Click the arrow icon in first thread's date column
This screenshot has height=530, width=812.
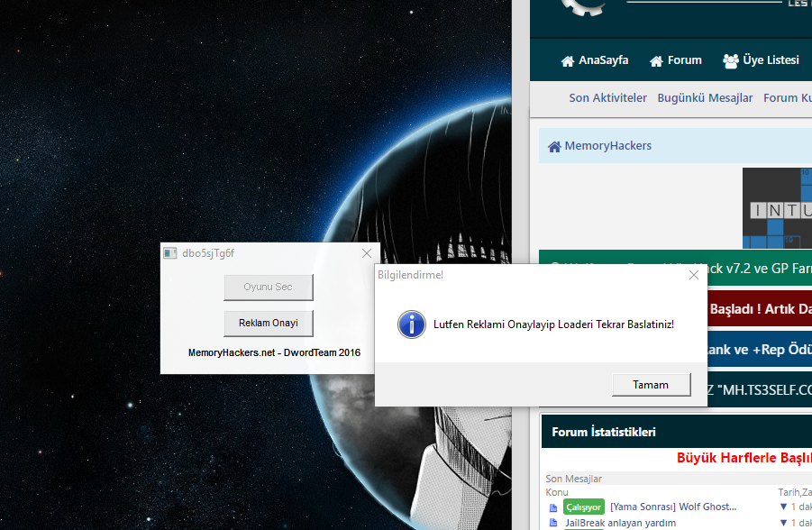point(783,507)
